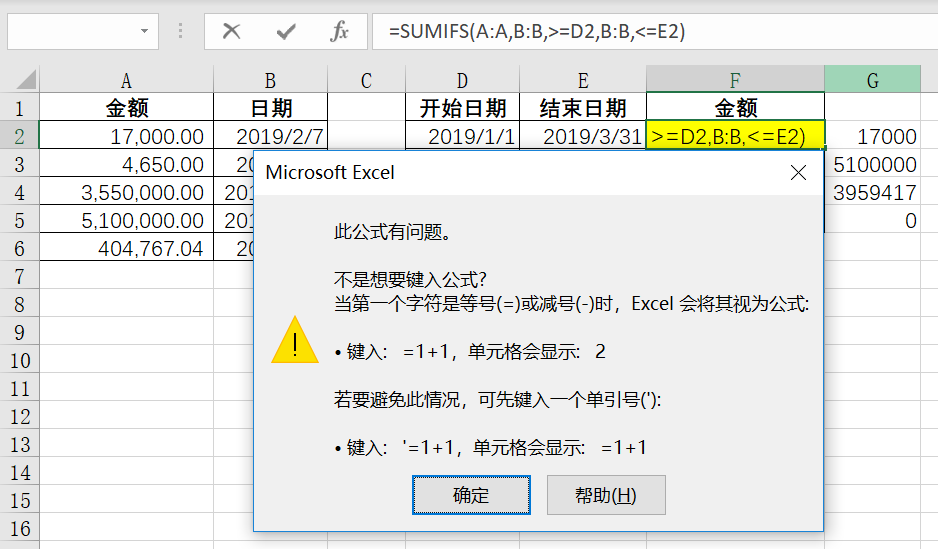
Task: Select row 2 header
Action: click(x=19, y=136)
